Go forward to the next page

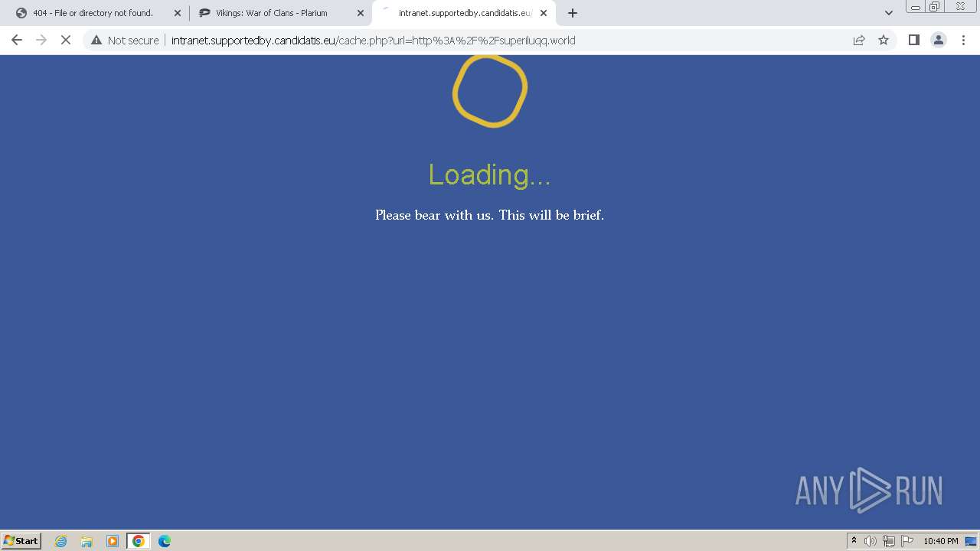coord(41,40)
